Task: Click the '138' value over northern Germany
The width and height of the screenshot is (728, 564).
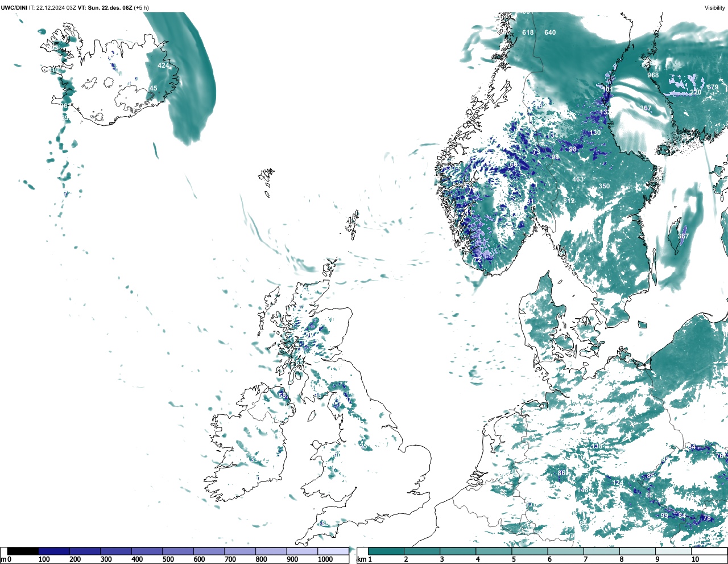Action: [x=597, y=446]
